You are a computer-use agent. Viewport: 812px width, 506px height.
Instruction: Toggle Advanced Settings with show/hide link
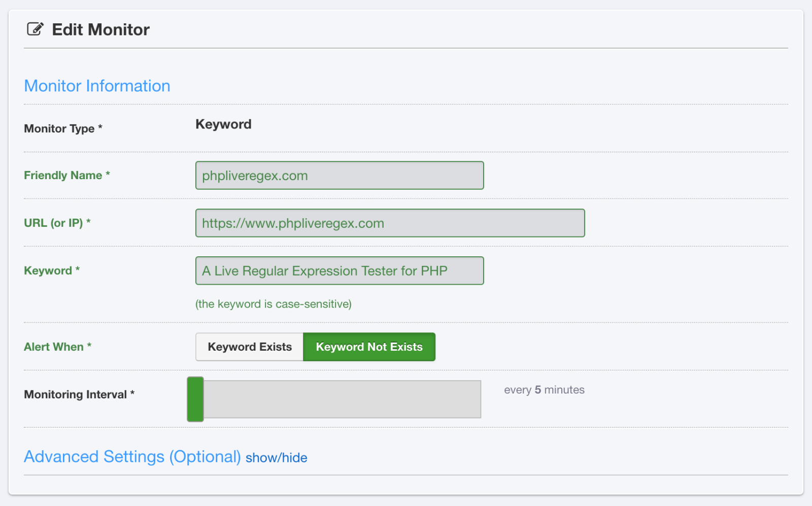coord(276,458)
